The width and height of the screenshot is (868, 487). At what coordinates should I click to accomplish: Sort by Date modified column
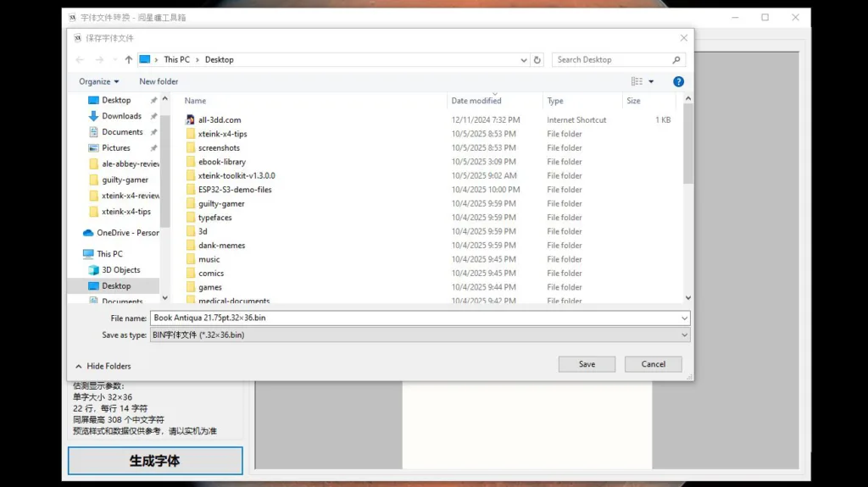(x=476, y=101)
